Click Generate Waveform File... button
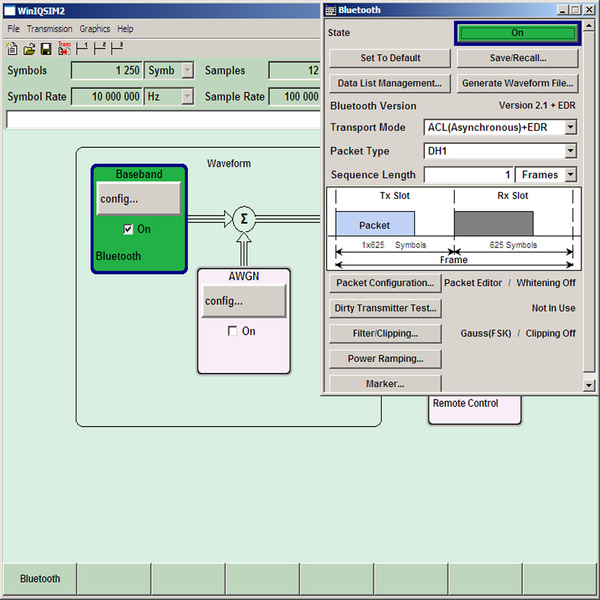The height and width of the screenshot is (600, 600). pos(518,83)
